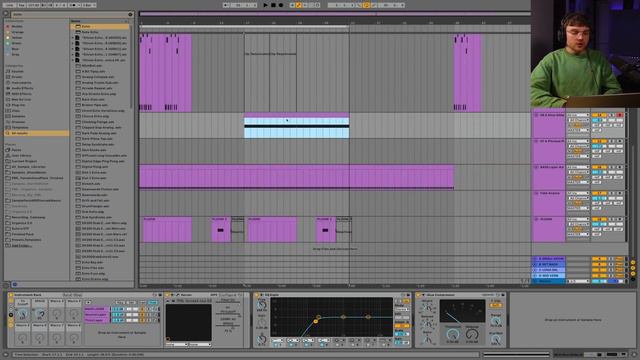Deactivate the second track's orange activator
Screen dimensions: 640x360
pos(599,141)
